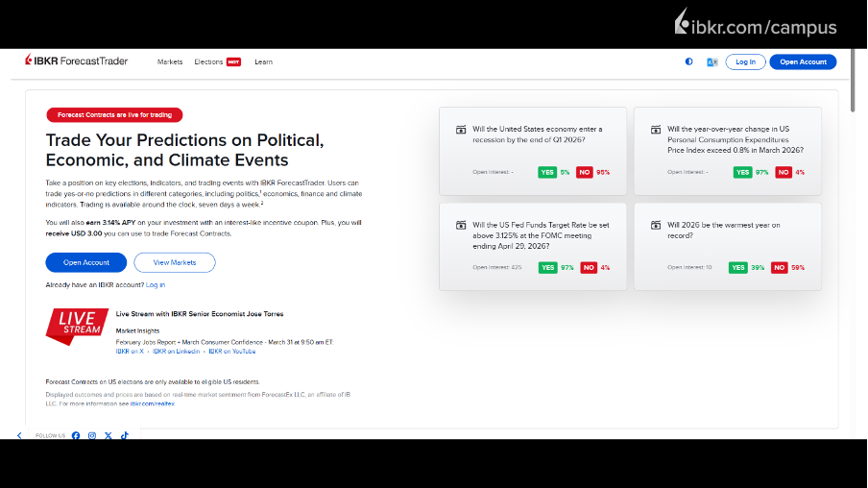Open the Elections menu item
Viewport: 868px width, 488px height.
pyautogui.click(x=208, y=61)
